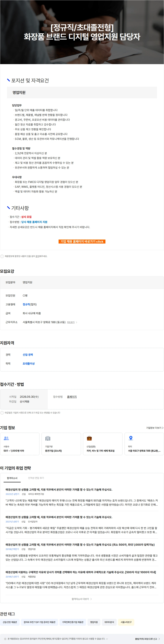Select the 데이터분석 tag
The width and height of the screenshot is (164, 644).
[109, 622]
